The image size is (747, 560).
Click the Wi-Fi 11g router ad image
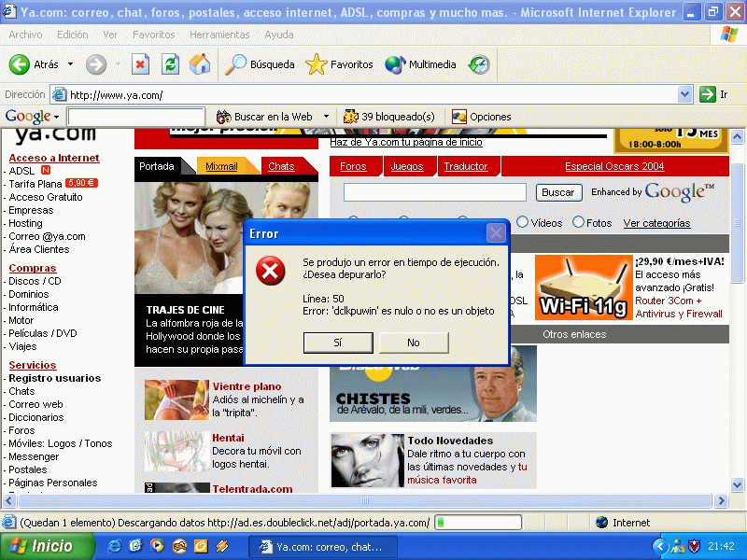pos(584,287)
